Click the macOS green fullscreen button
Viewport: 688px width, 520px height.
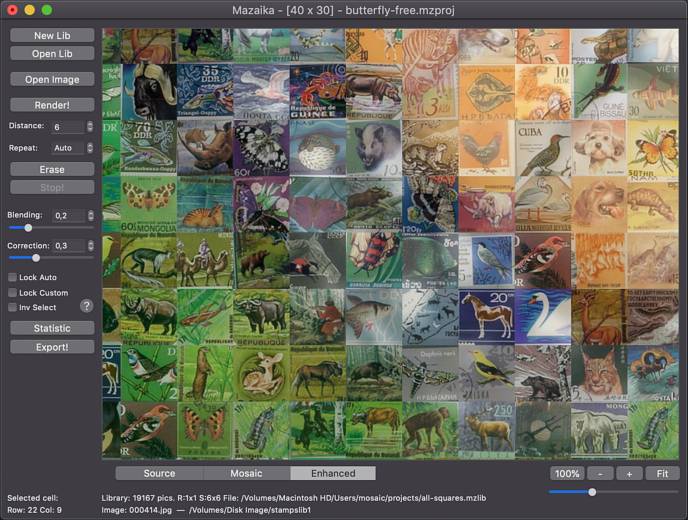pos(46,10)
